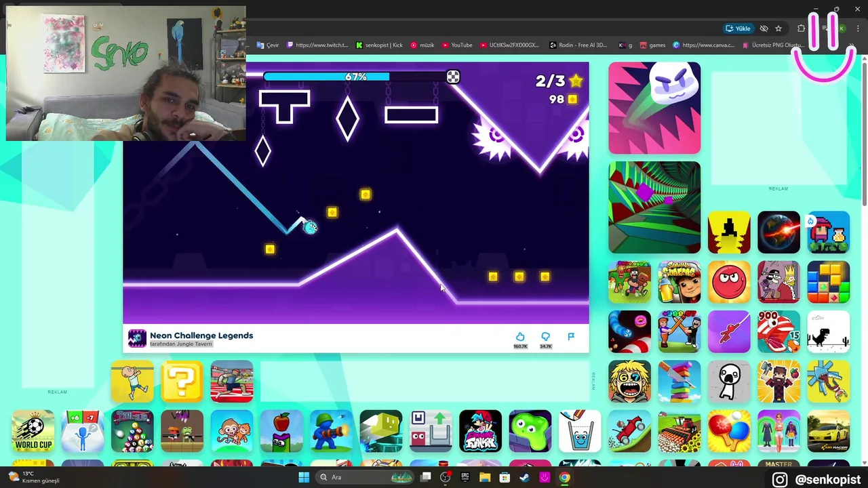This screenshot has width=868, height=488.
Task: Open the Minecraft-style character game tile
Action: 778,382
